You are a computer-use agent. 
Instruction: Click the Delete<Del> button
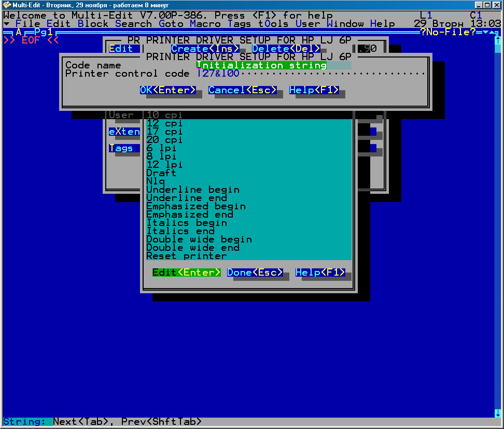point(286,49)
